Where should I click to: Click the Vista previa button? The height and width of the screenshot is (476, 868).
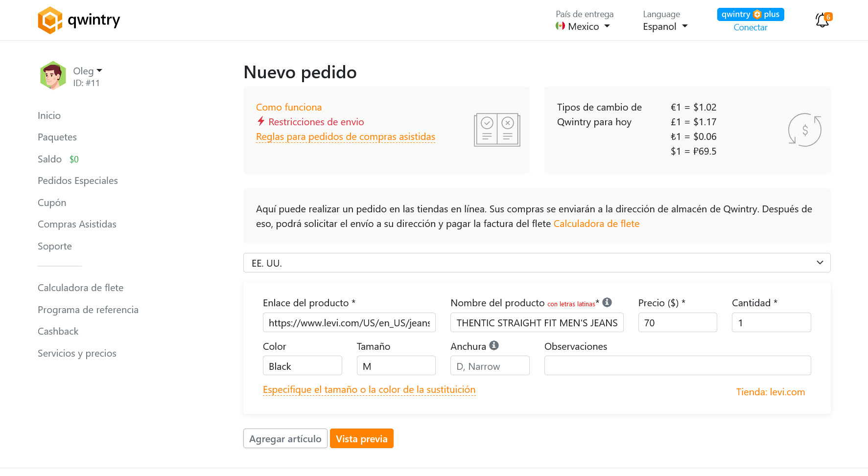click(362, 438)
